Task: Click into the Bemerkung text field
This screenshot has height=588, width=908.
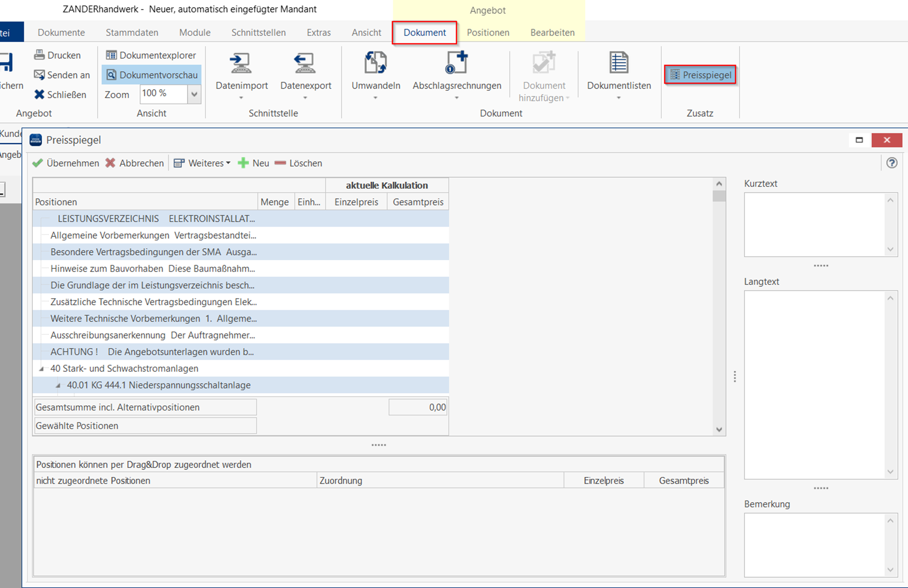Action: click(814, 544)
